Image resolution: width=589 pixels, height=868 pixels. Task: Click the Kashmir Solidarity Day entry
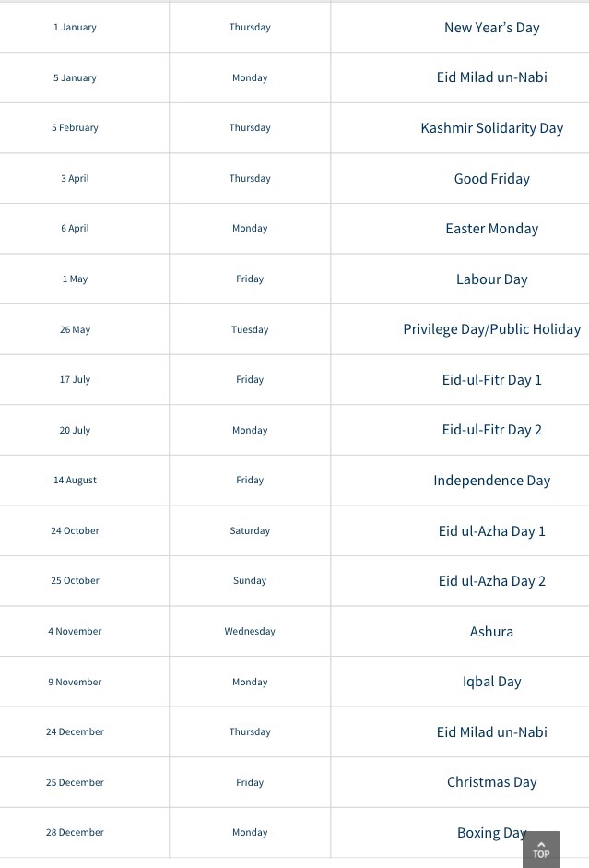coord(491,128)
